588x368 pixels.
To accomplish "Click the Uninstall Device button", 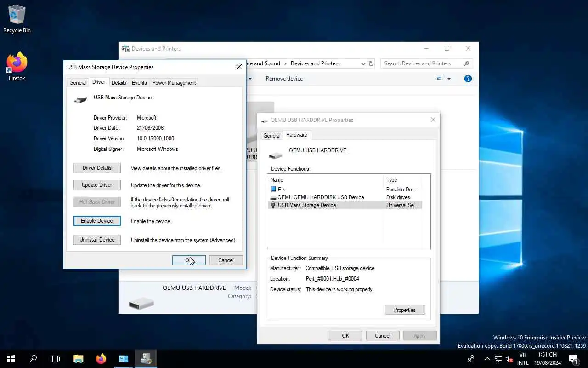I will click(97, 240).
